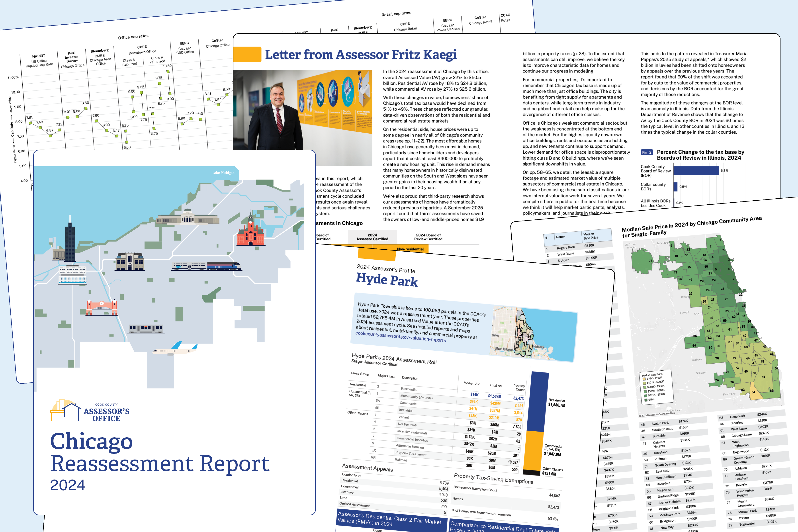Click the arched brick stadium illustration on the cover
Screen dimensions: 798x532
[x=130, y=261]
